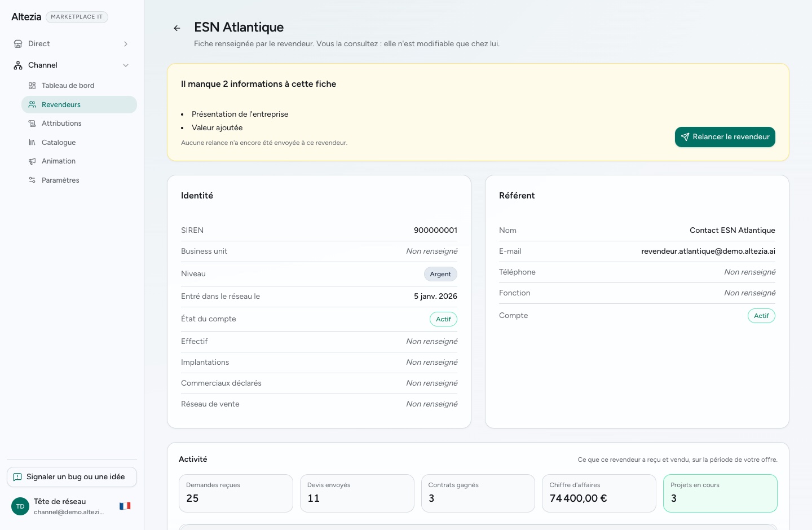Click the back arrow next to ESN Atlantique
Image resolution: width=812 pixels, height=530 pixels.
(177, 28)
